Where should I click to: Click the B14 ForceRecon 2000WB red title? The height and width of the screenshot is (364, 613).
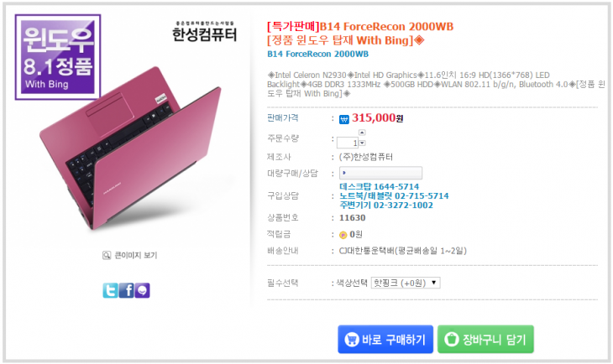[359, 27]
